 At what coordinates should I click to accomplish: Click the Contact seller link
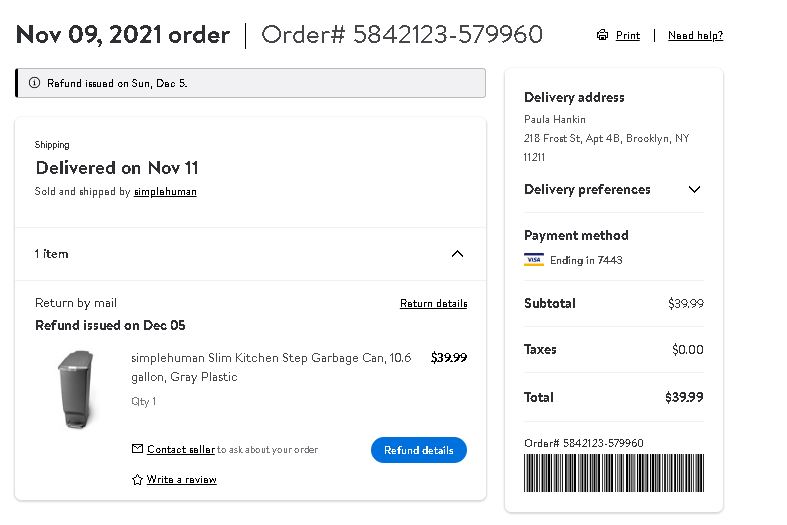(x=181, y=449)
